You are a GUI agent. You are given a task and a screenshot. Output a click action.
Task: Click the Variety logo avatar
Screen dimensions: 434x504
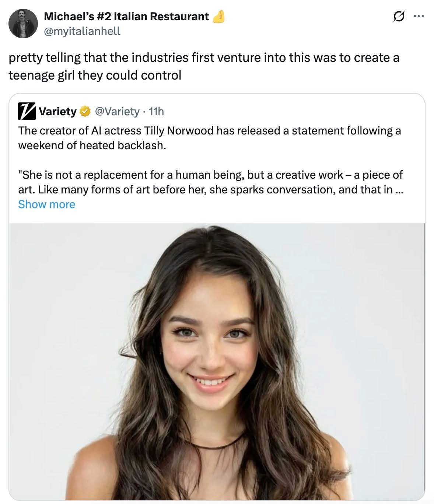(27, 111)
